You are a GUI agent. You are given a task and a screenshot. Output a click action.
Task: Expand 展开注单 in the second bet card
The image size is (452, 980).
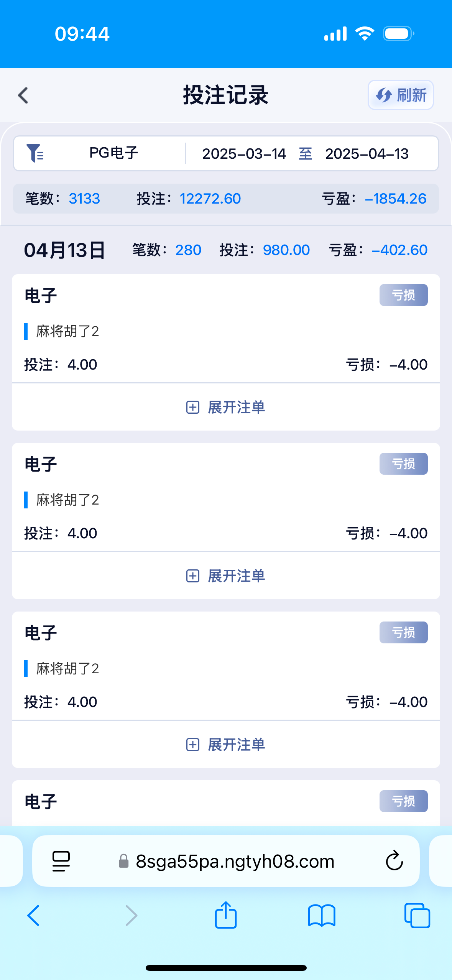pyautogui.click(x=226, y=576)
